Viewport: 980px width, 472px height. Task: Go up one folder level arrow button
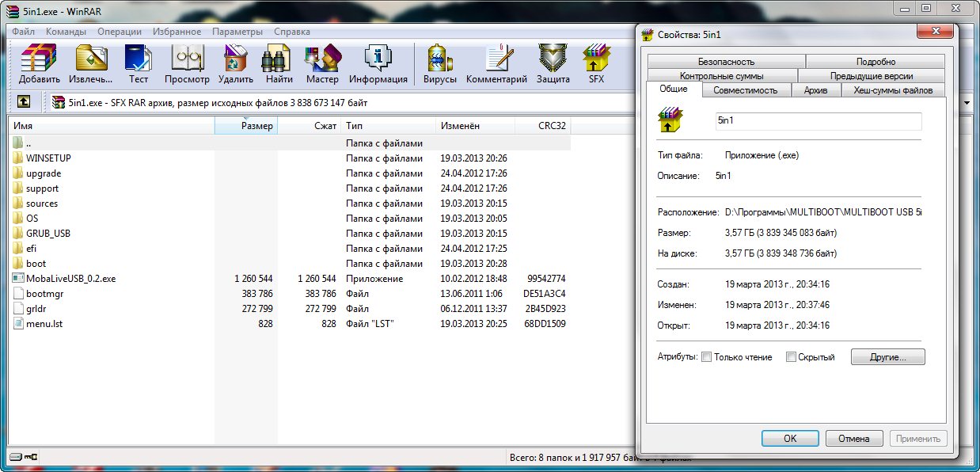point(25,102)
